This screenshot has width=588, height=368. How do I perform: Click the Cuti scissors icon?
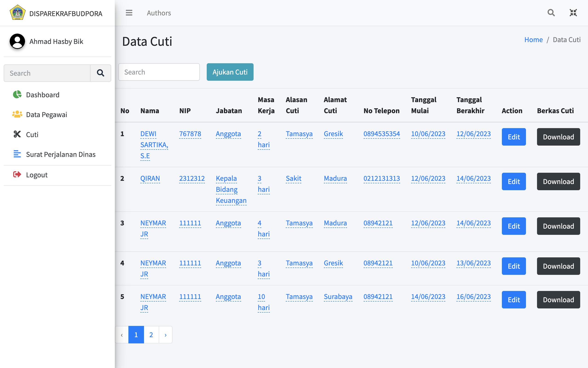(17, 134)
